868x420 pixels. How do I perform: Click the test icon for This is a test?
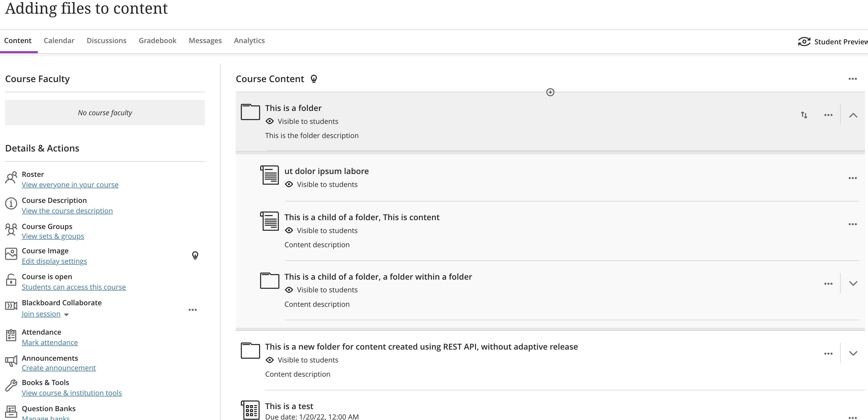click(250, 410)
